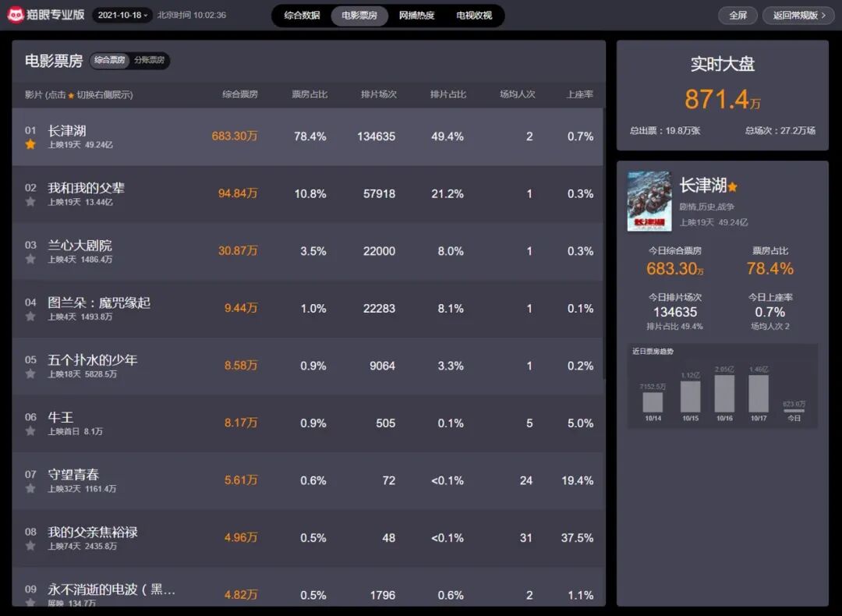Click 排片场次 column header
This screenshot has height=616, width=842.
click(379, 94)
